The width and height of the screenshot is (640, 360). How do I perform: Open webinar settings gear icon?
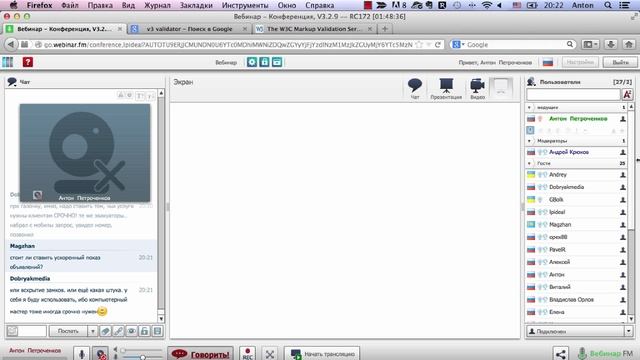click(252, 62)
